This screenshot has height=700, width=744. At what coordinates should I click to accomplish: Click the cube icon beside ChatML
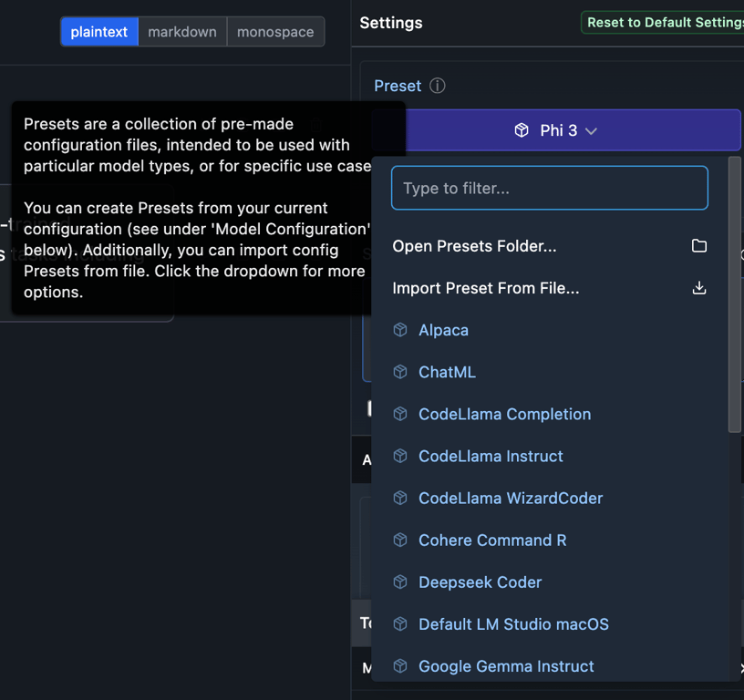tap(400, 372)
